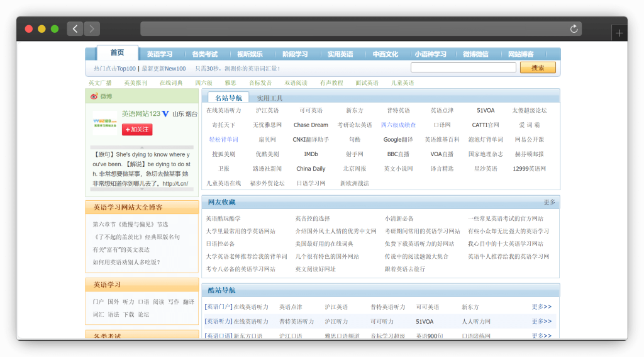The image size is (644, 357).
Task: Expand 更多 in the 网友收藏 header
Action: [549, 202]
